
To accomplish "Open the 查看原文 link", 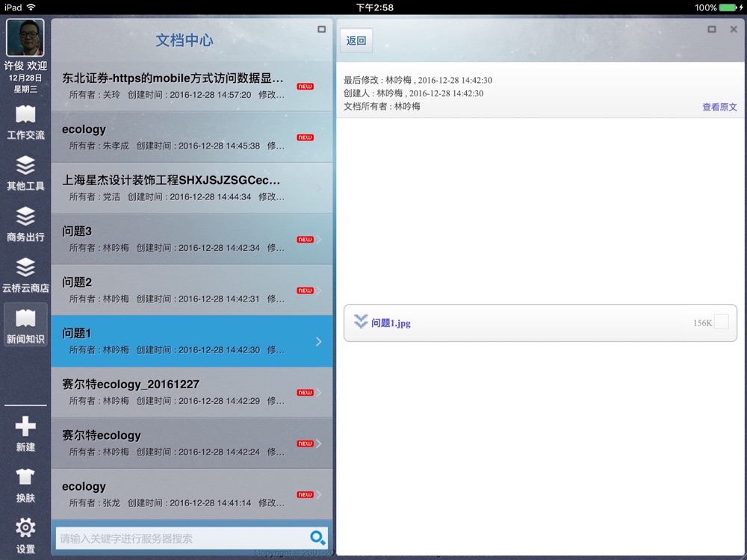I will (x=719, y=107).
